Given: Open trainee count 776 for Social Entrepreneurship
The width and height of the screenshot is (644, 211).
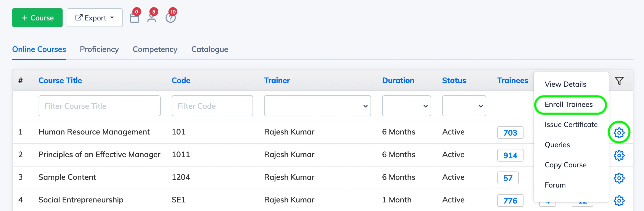Looking at the screenshot, I should pos(510,201).
